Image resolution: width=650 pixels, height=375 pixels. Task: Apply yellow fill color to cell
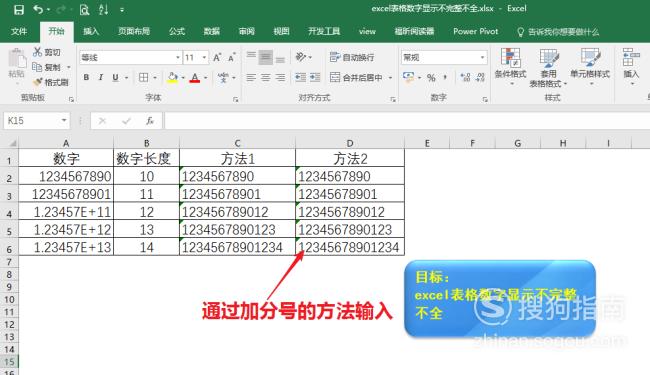pos(173,77)
